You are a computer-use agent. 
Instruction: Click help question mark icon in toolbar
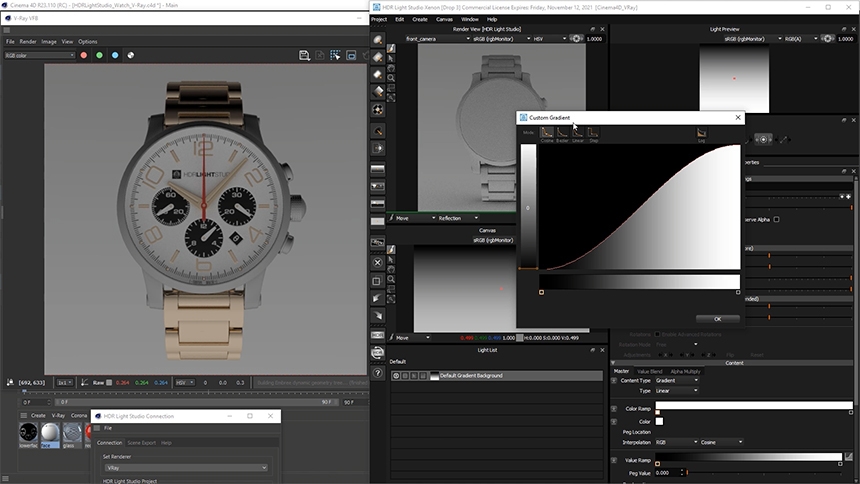pyautogui.click(x=377, y=373)
